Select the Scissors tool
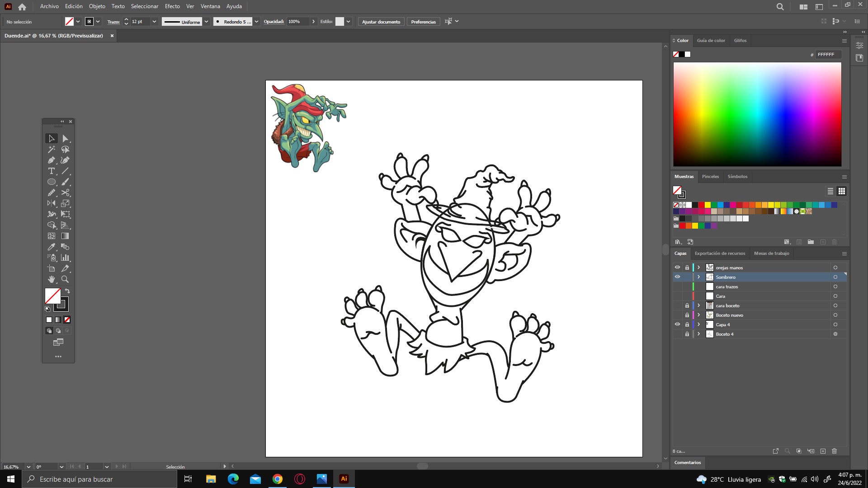The height and width of the screenshot is (488, 868). pyautogui.click(x=65, y=193)
